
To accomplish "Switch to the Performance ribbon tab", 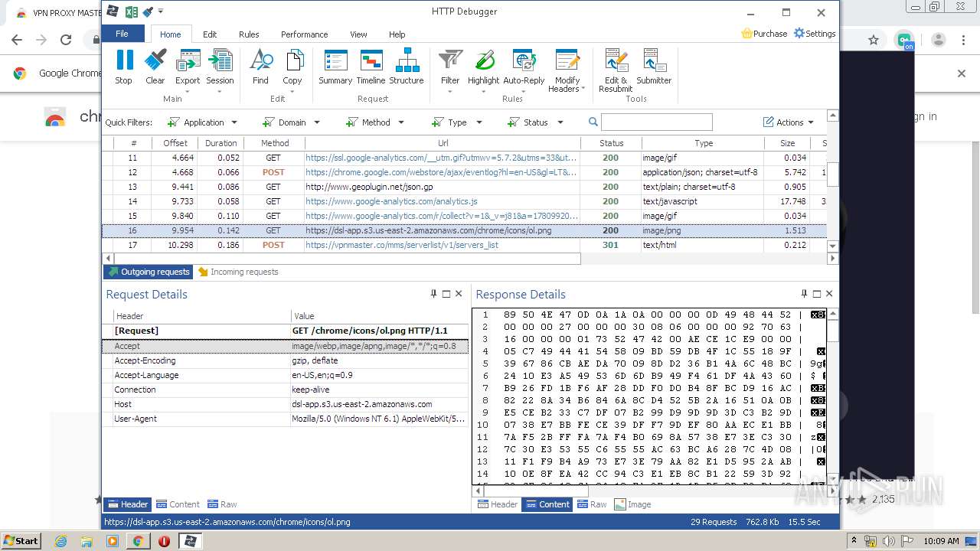I will [x=304, y=34].
